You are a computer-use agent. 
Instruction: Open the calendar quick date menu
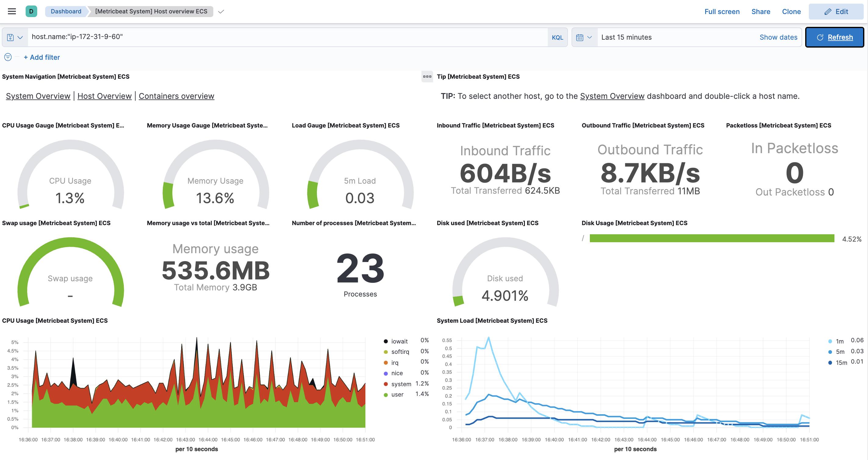[584, 38]
